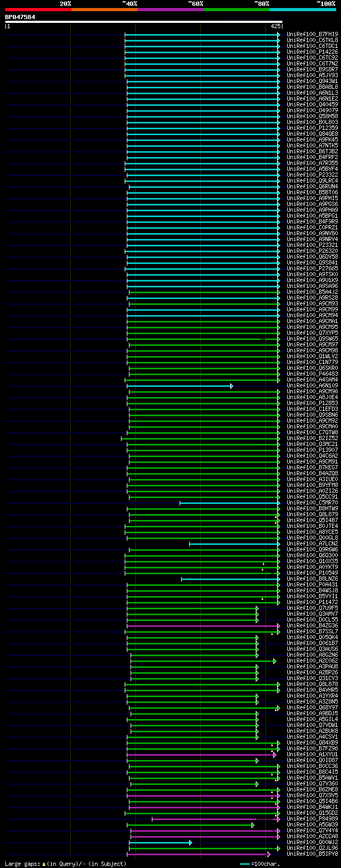
Task: Click the cyan alignment bar of UniRef100_A7LCN2
Action: click(x=234, y=544)
